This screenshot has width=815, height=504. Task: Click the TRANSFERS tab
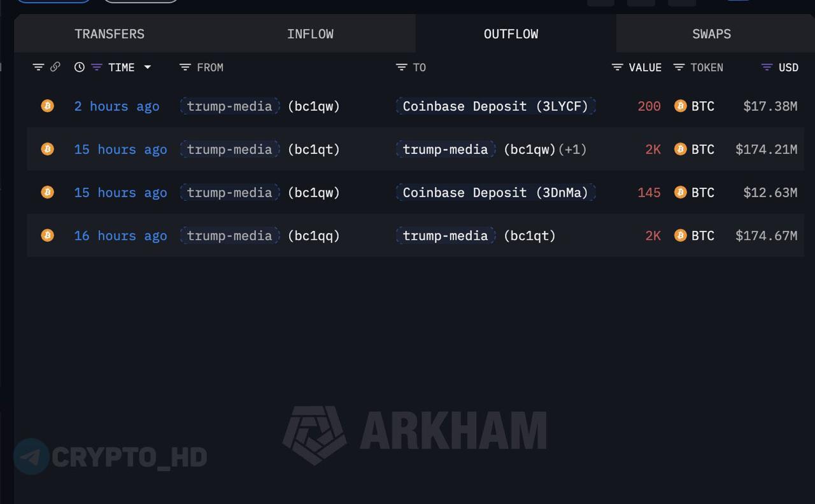(x=110, y=33)
